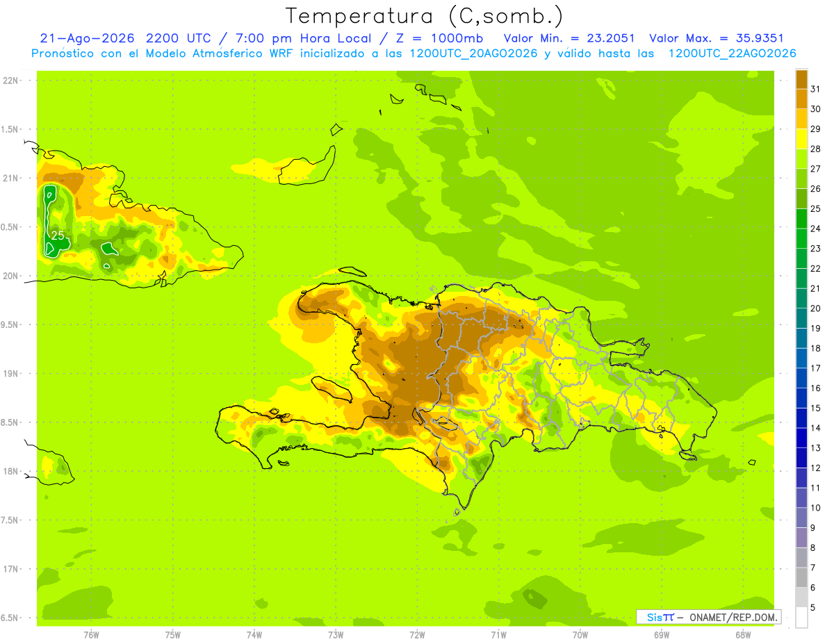Click the '19N' latitude label

click(x=12, y=374)
